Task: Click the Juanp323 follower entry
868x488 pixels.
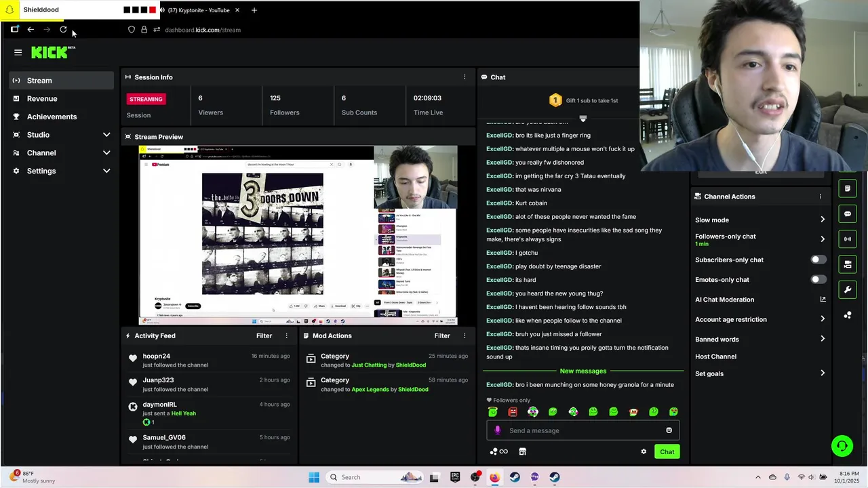Action: (209, 384)
